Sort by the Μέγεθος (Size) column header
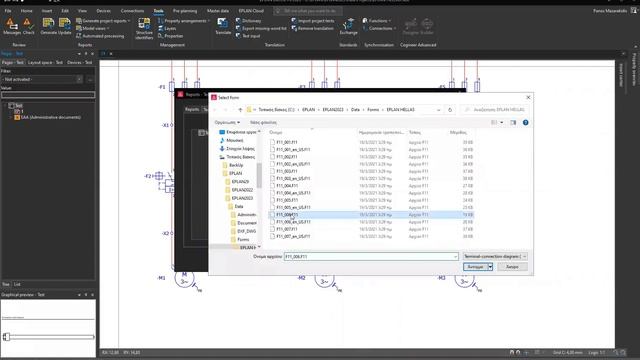This screenshot has width=640, height=360. click(x=458, y=132)
